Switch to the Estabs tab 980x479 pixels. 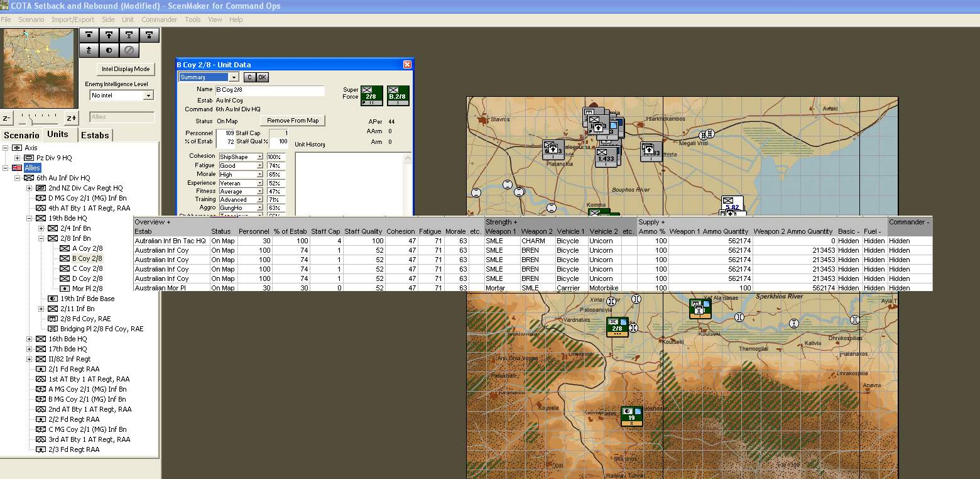click(x=95, y=135)
